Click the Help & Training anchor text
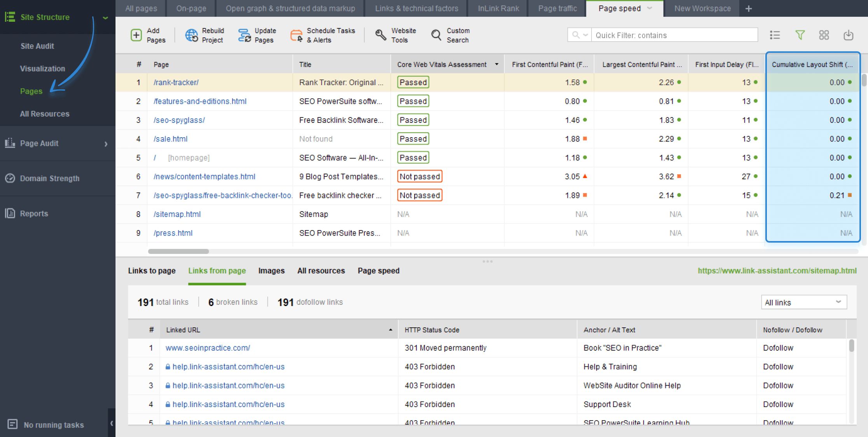 (610, 367)
